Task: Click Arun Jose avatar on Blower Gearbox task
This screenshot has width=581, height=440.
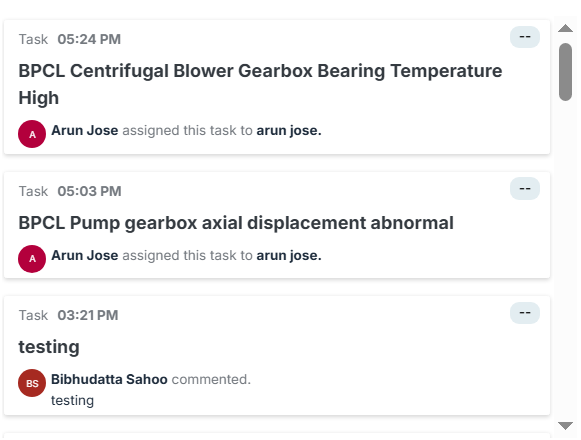Action: 32,134
